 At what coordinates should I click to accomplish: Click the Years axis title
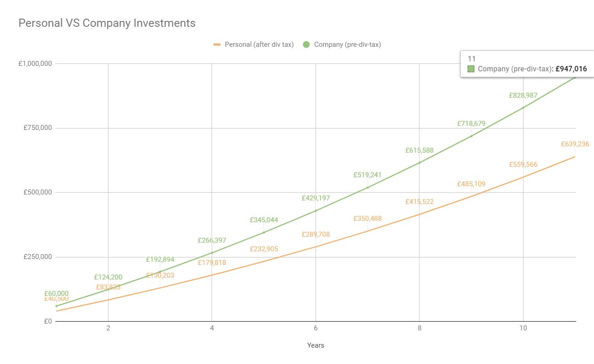(x=316, y=345)
